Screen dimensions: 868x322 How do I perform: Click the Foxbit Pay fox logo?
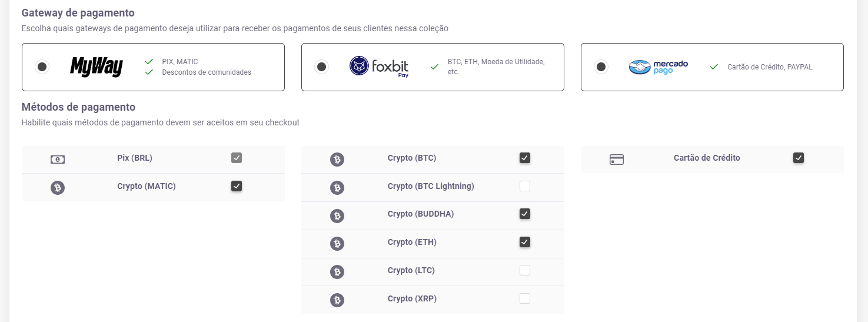point(360,66)
